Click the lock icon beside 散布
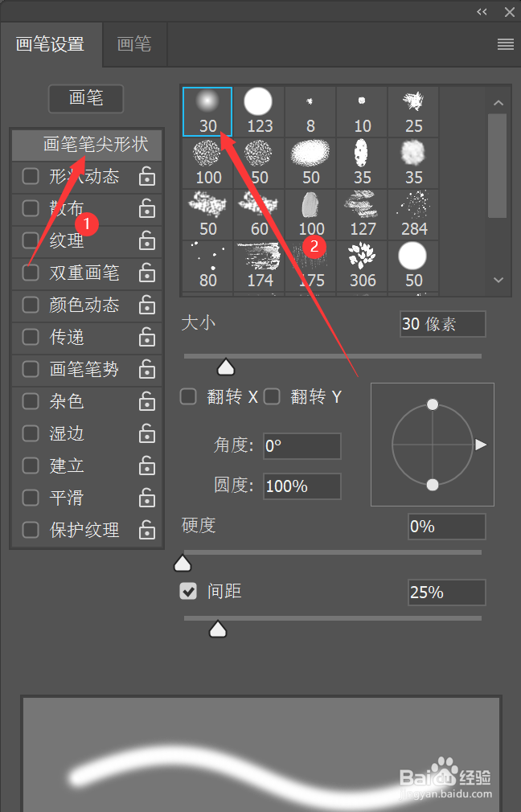Image resolution: width=521 pixels, height=812 pixels. 147,209
